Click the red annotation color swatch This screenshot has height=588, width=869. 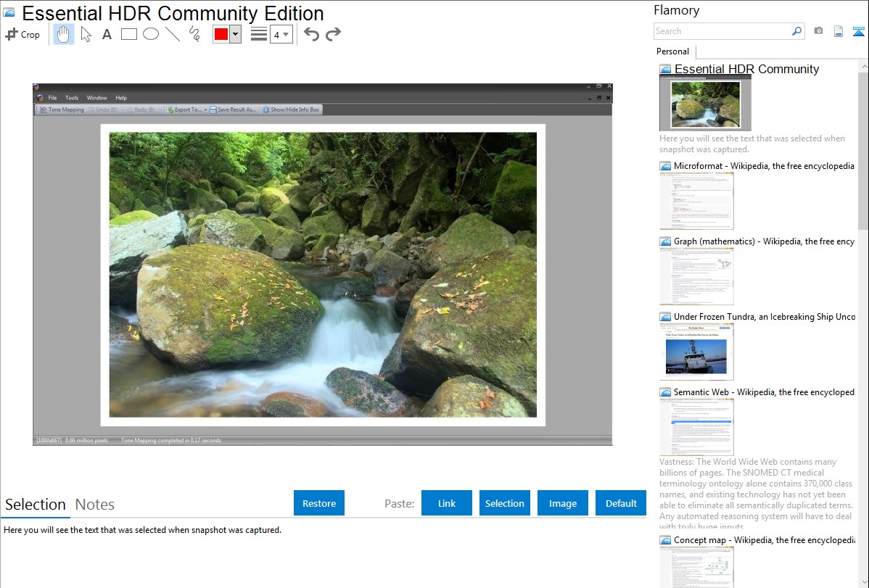click(x=221, y=34)
